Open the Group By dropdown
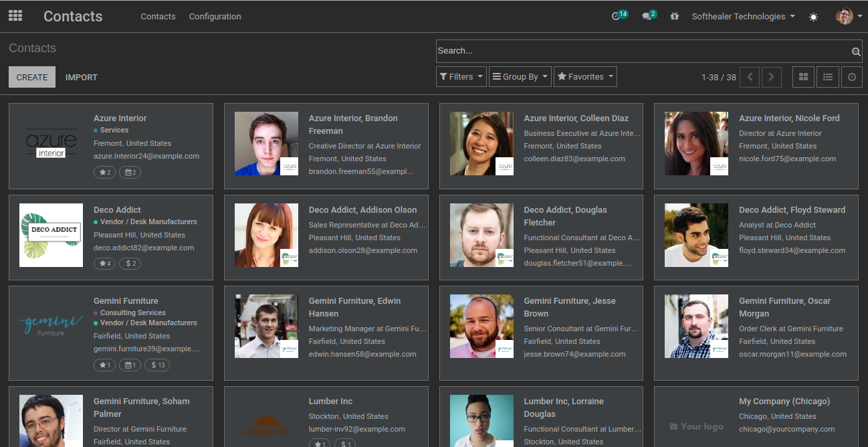Screen dimensions: 868x447 click(x=520, y=77)
